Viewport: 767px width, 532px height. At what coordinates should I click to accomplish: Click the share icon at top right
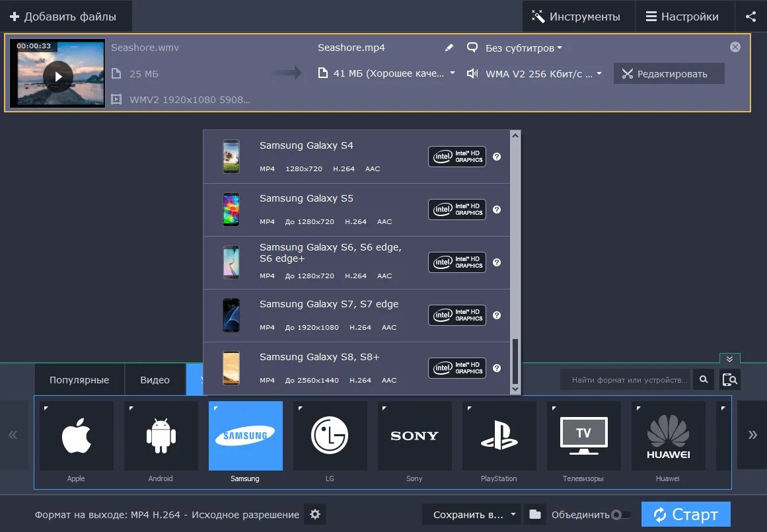[750, 16]
